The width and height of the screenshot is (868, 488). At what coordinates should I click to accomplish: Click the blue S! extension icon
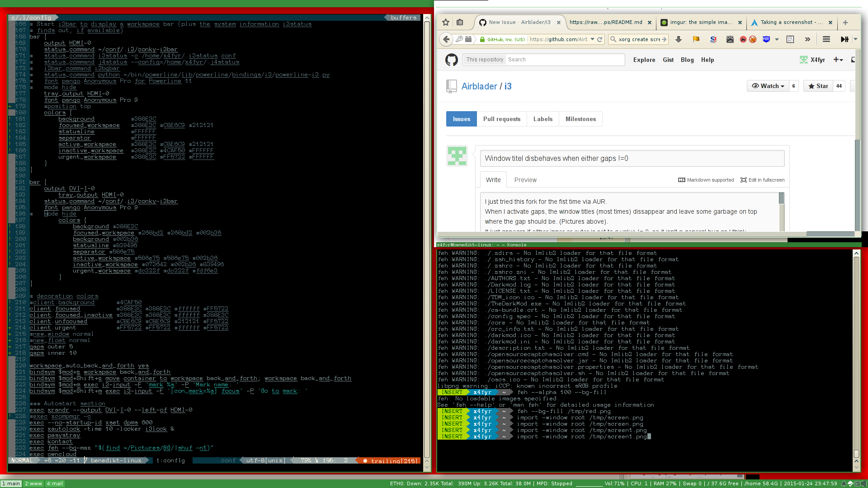click(713, 39)
